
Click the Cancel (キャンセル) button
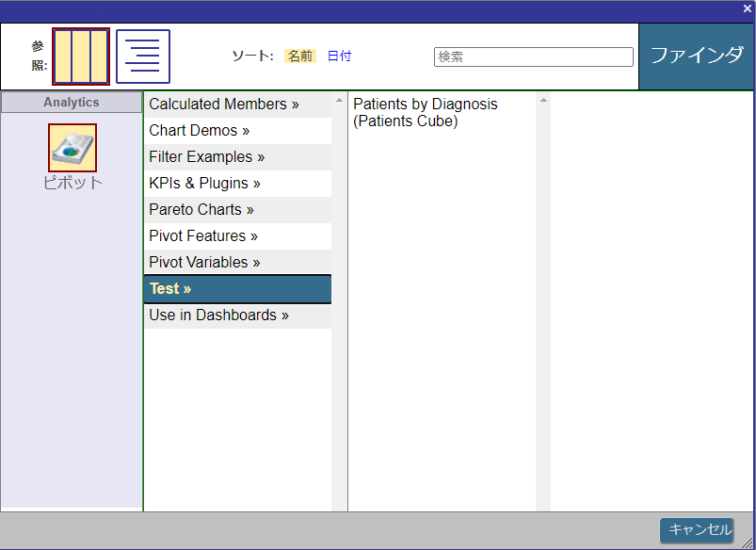697,530
